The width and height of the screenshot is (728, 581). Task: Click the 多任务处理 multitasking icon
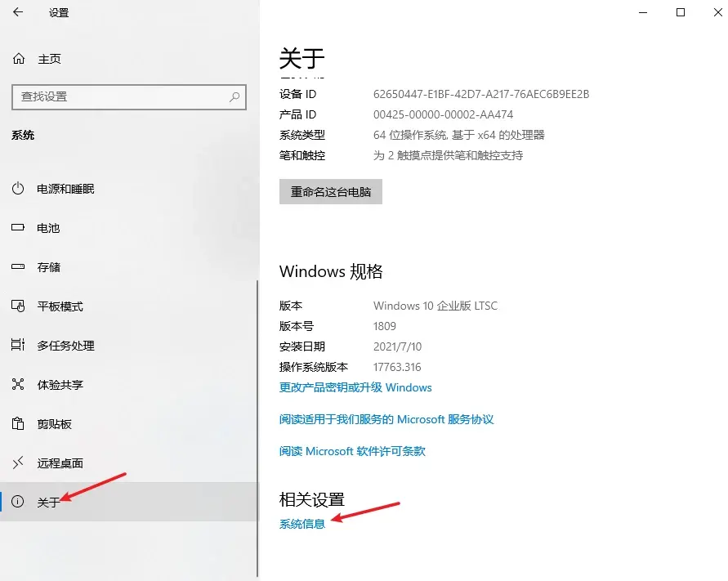pos(18,346)
